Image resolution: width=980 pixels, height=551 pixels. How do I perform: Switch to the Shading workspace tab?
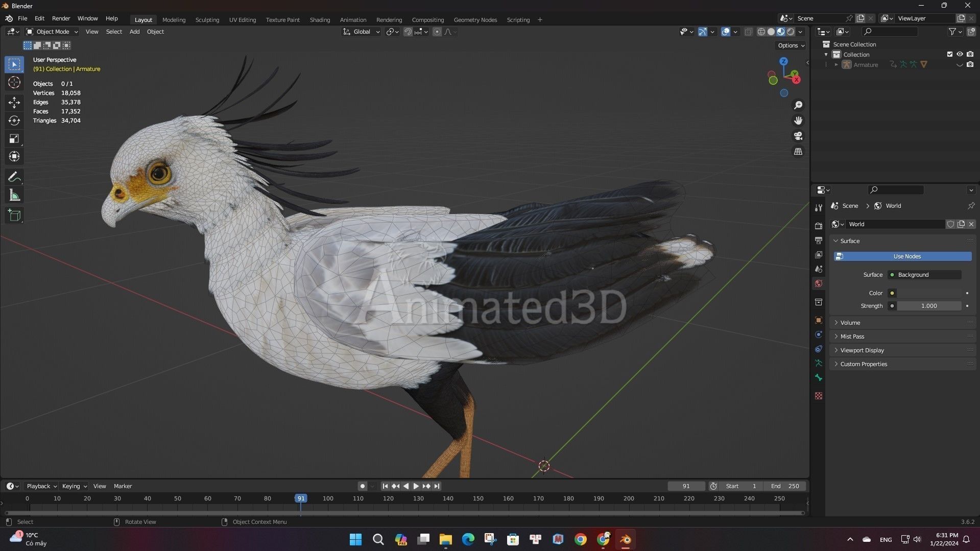[320, 20]
